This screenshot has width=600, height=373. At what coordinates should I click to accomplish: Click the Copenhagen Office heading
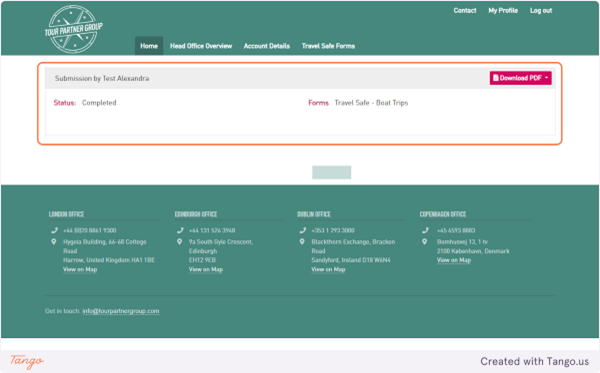tap(443, 214)
